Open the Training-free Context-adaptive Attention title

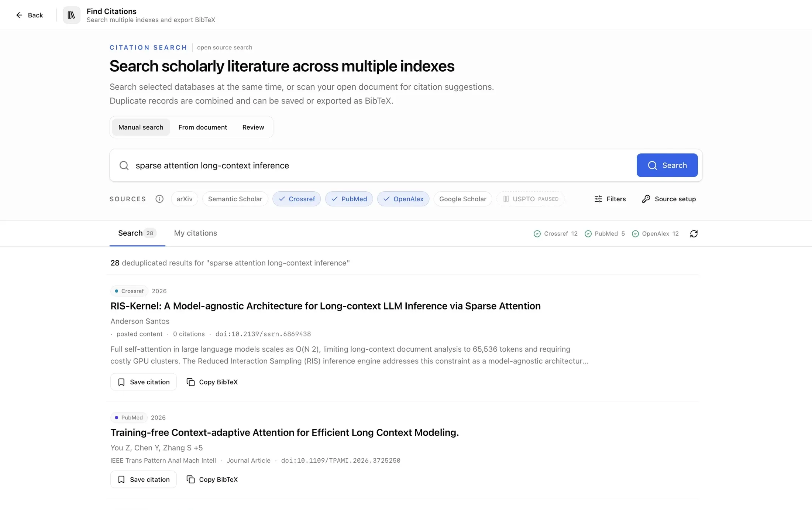(x=285, y=433)
